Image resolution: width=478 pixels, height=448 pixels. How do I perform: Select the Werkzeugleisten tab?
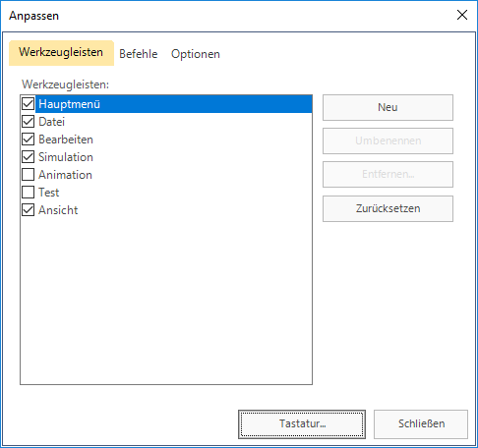[61, 53]
